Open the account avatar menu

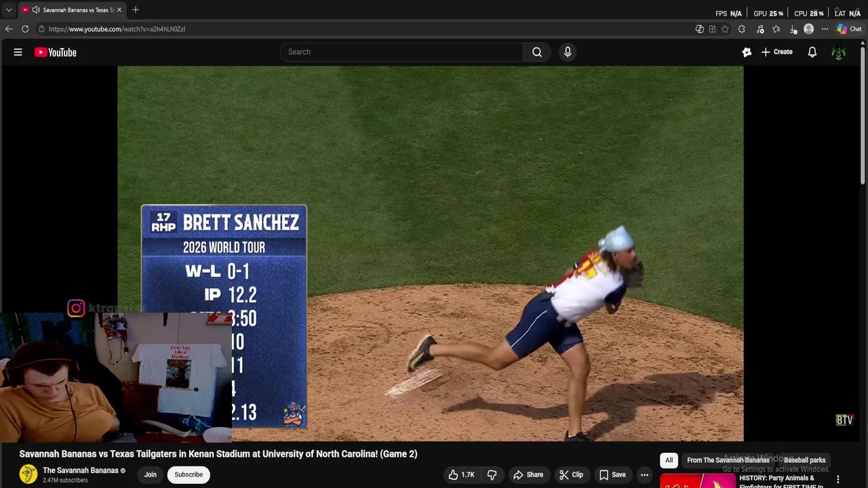point(839,52)
